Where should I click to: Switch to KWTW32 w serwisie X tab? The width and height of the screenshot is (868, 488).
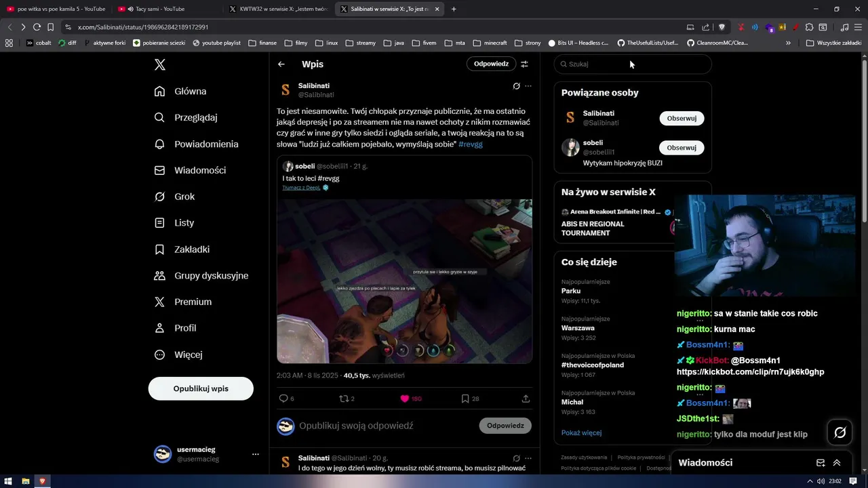click(x=278, y=9)
